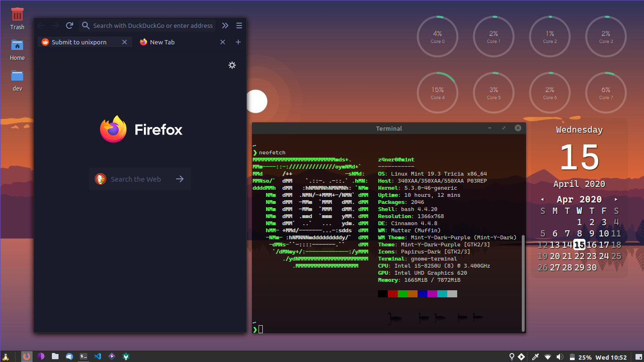Open the Firefox hamburger menu
644x362 pixels.
(x=239, y=25)
